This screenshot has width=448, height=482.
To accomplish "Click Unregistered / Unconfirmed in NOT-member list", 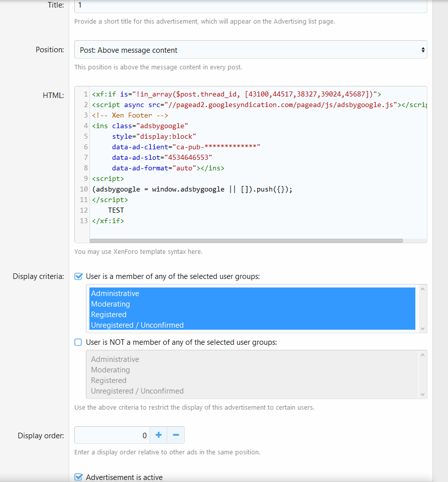I will click(x=252, y=391).
